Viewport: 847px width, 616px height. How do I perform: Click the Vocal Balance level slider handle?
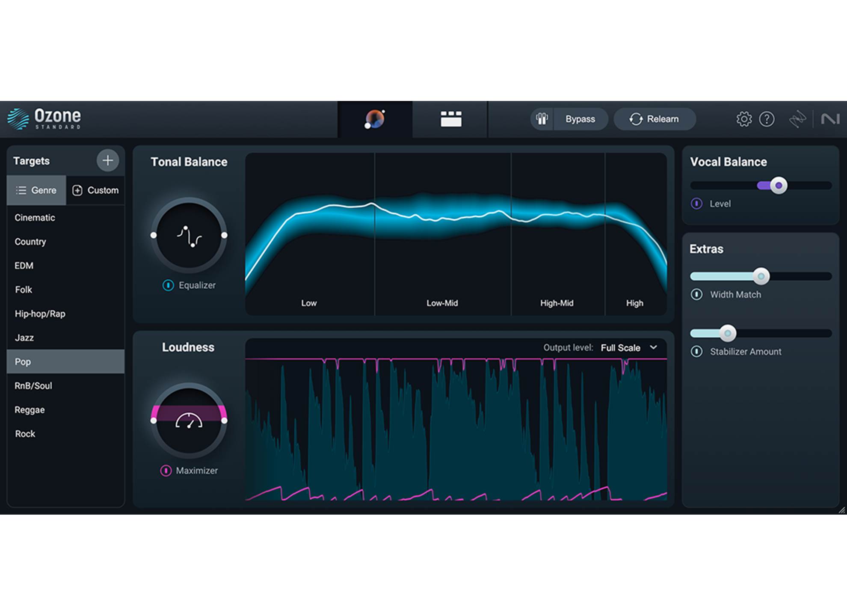click(x=779, y=186)
